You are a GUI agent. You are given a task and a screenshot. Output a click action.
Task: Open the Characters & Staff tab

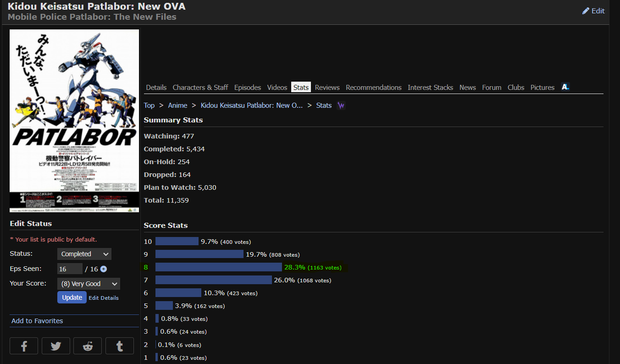click(200, 87)
